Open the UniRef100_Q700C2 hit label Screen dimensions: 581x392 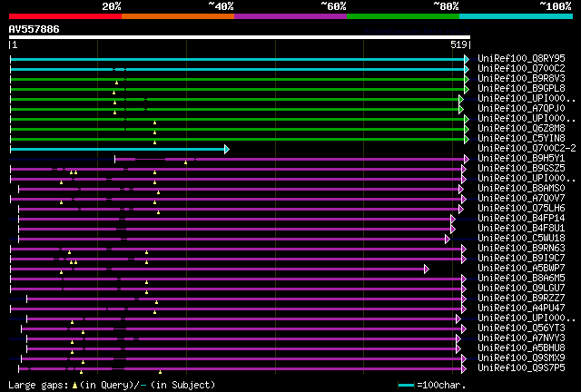pos(521,69)
